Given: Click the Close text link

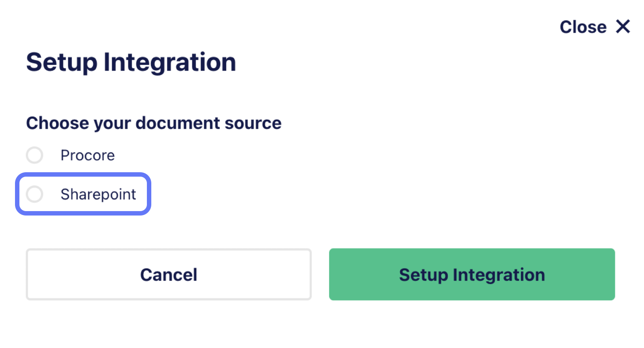Looking at the screenshot, I should tap(583, 27).
